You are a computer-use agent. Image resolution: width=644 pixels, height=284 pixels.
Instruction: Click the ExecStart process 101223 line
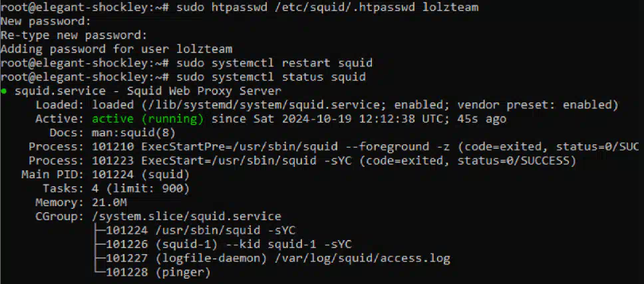coord(302,162)
